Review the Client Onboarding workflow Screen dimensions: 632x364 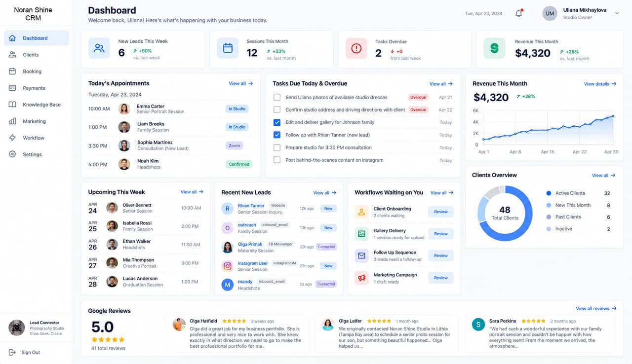[x=441, y=212]
